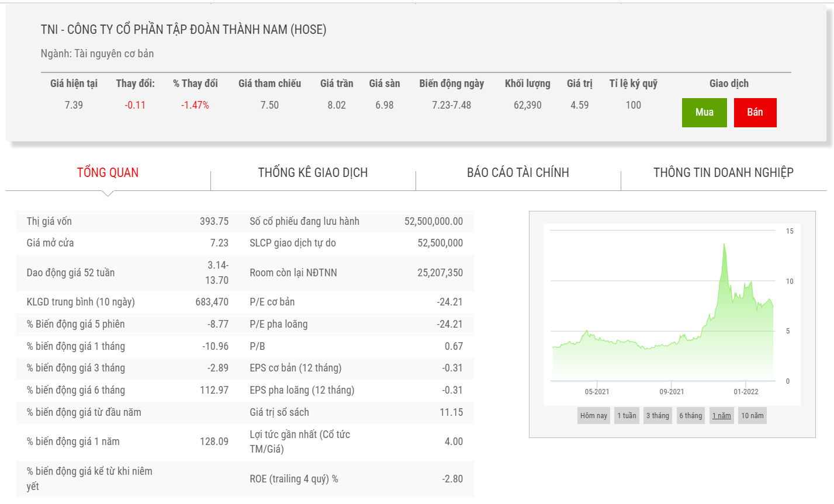Set chart range to 1 tuần
Image resolution: width=834 pixels, height=504 pixels.
pyautogui.click(x=627, y=416)
